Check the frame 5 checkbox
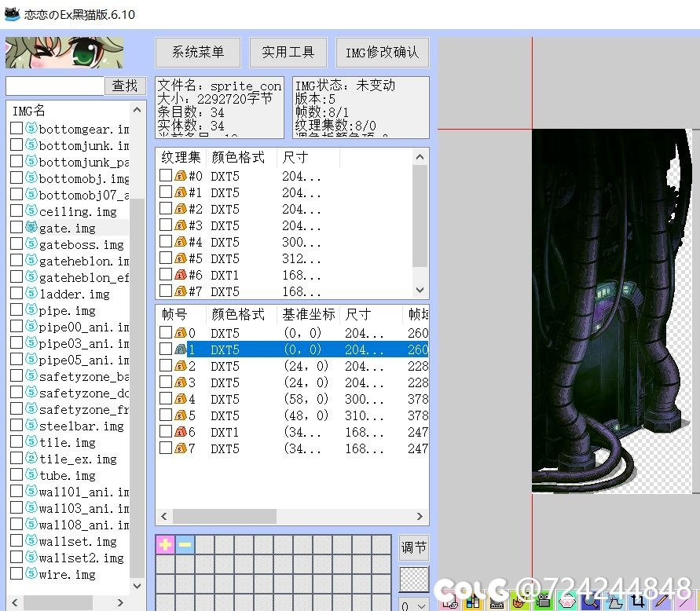This screenshot has height=611, width=700. (x=166, y=415)
